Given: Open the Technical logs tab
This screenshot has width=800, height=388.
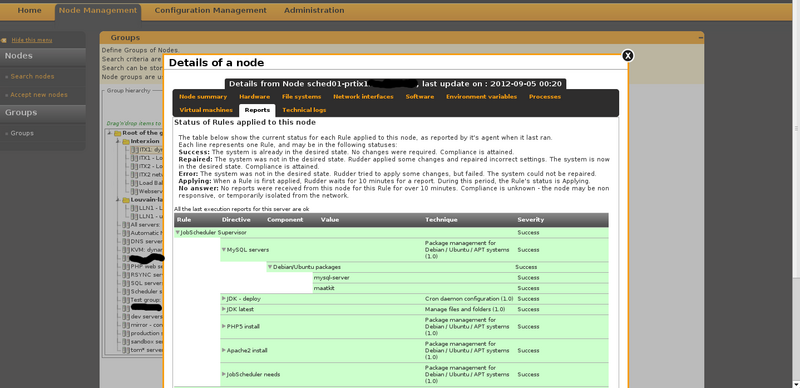Looking at the screenshot, I should (304, 110).
